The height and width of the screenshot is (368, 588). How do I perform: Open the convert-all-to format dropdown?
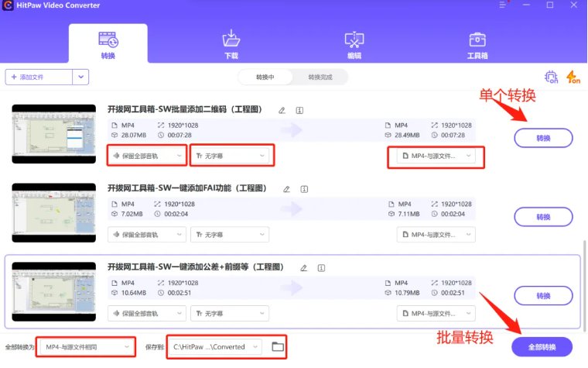(x=87, y=347)
